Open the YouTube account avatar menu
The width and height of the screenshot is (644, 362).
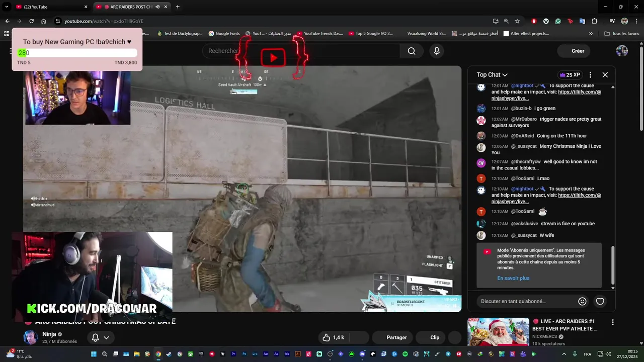[x=622, y=51]
